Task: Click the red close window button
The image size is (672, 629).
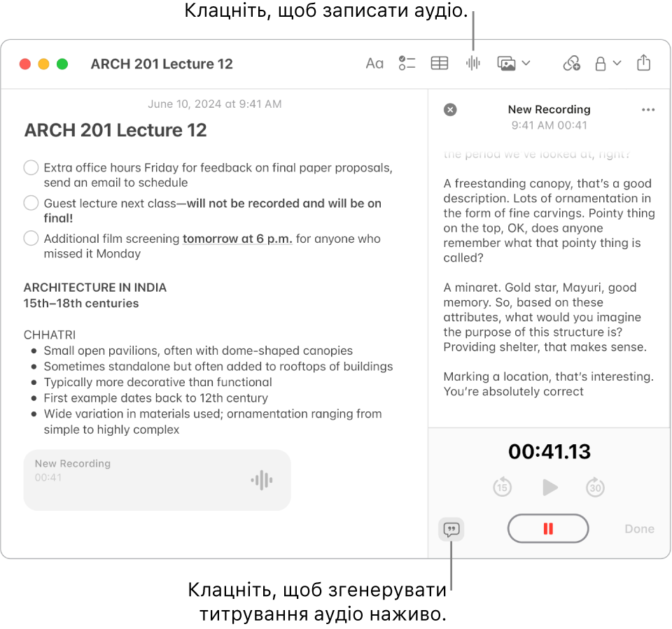Action: (x=25, y=64)
